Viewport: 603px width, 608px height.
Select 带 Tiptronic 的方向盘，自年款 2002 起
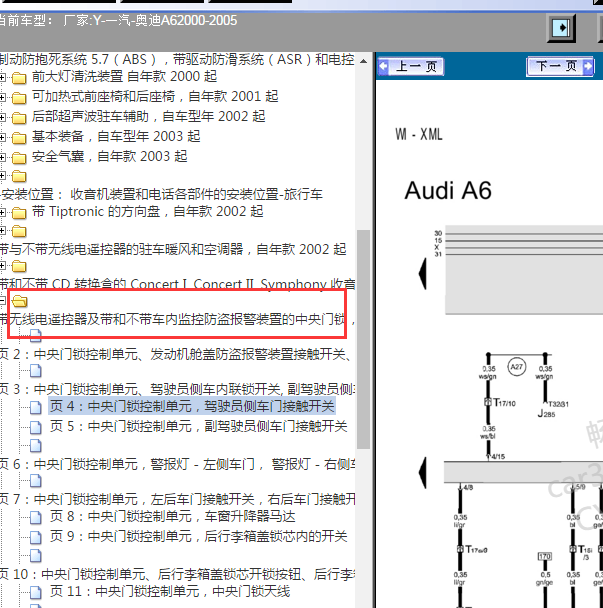pos(148,212)
